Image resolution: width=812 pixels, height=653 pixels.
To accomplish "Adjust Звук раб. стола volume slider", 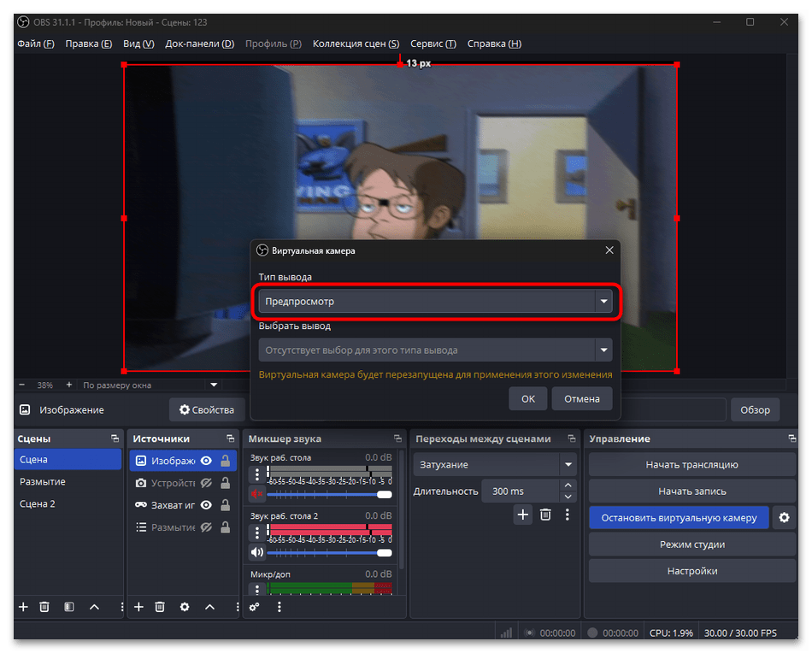I will (330, 495).
